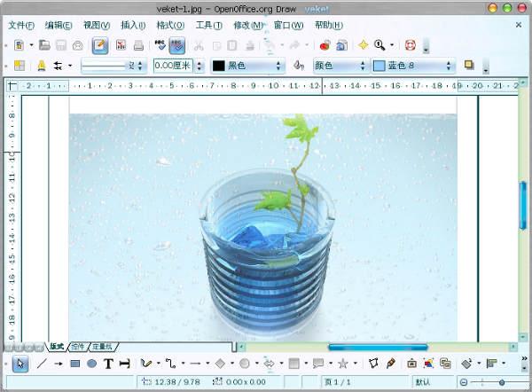Pick the straight Line tool
The height and width of the screenshot is (392, 532).
[x=42, y=364]
